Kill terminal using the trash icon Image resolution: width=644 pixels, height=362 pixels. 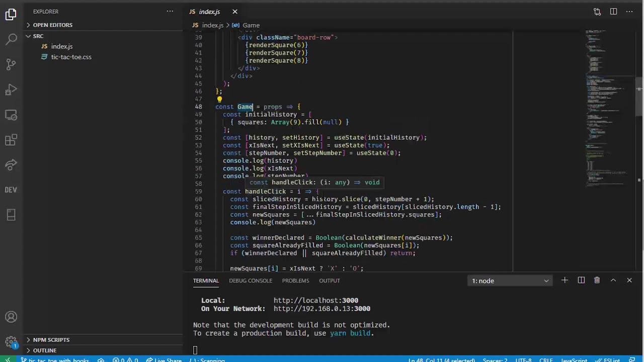[597, 281]
